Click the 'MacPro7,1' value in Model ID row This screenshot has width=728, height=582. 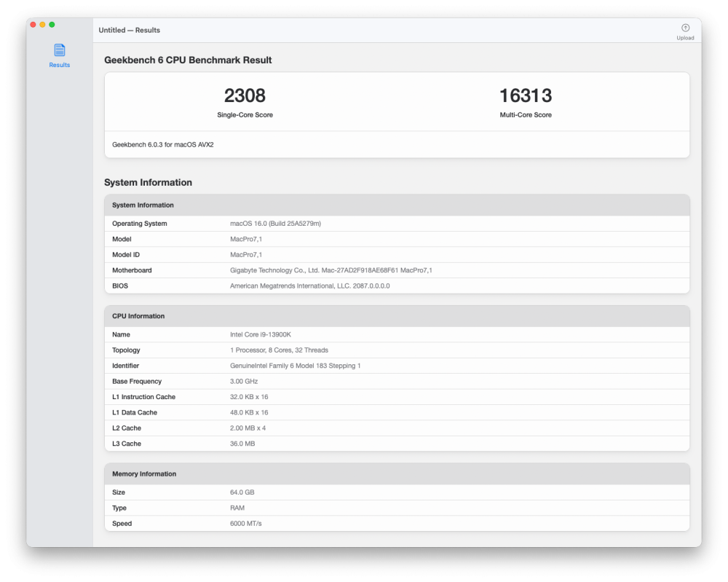tap(246, 254)
